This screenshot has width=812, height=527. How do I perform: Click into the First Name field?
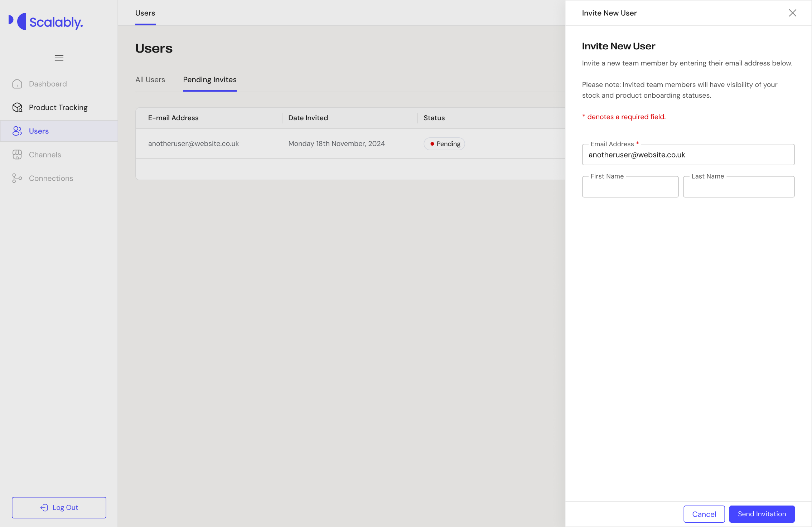(x=630, y=187)
